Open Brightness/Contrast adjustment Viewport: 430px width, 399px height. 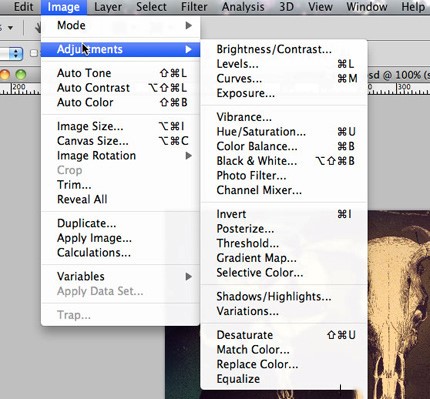(x=284, y=49)
